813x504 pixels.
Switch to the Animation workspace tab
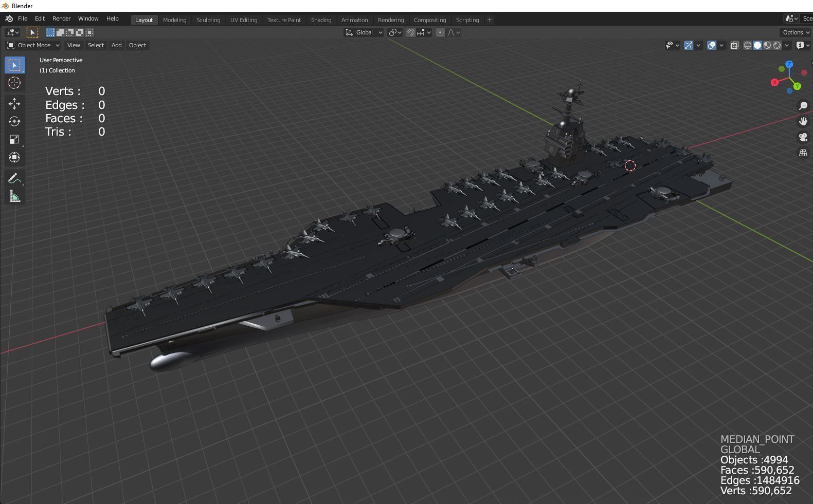(355, 20)
